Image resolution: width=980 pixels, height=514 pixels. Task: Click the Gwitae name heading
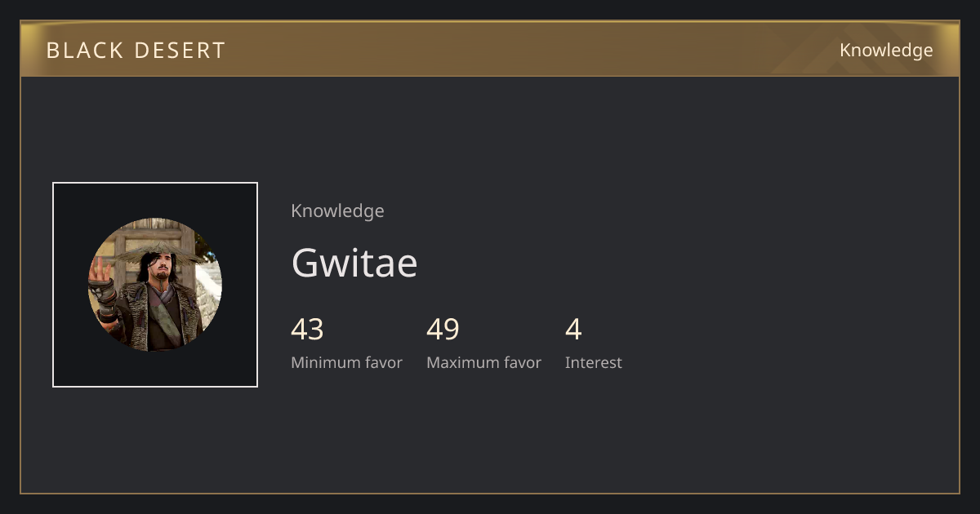[x=354, y=263]
